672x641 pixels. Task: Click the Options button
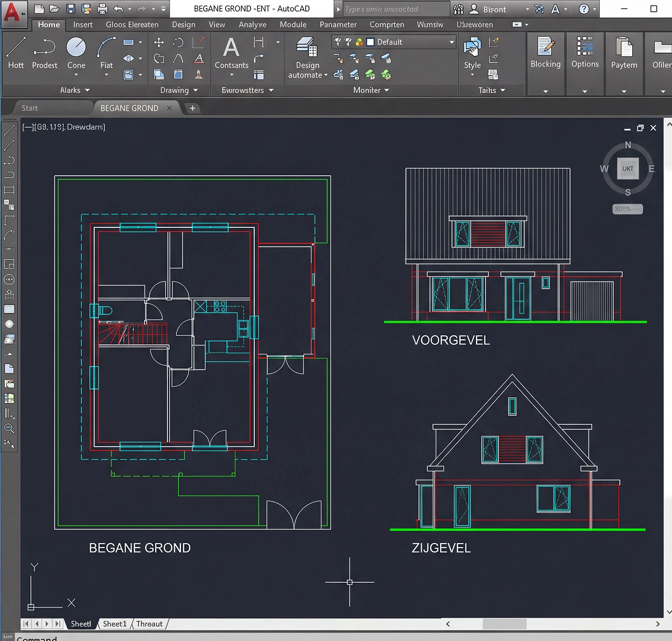[x=585, y=53]
